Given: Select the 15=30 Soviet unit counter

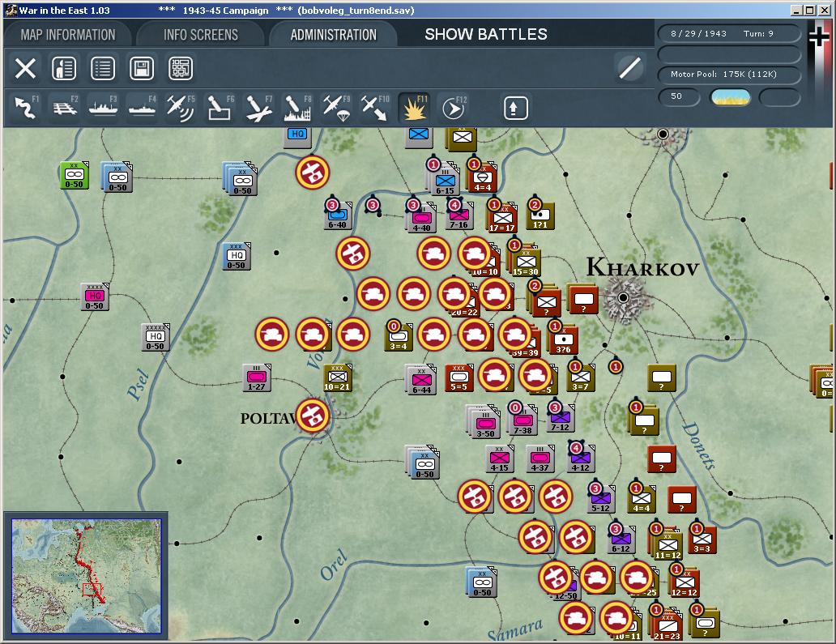Looking at the screenshot, I should (526, 262).
